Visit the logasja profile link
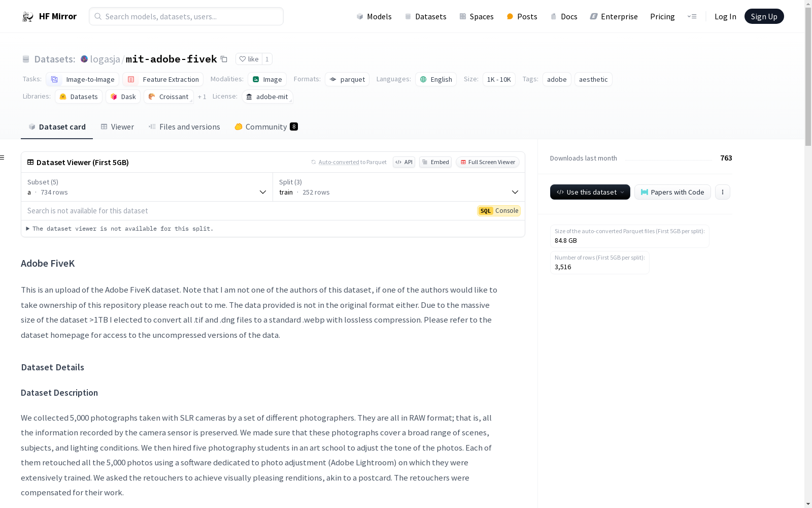The height and width of the screenshot is (508, 812). 104,59
